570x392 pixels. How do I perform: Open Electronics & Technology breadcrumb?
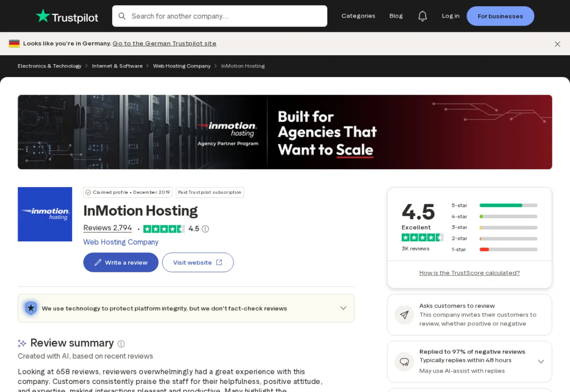pos(49,66)
